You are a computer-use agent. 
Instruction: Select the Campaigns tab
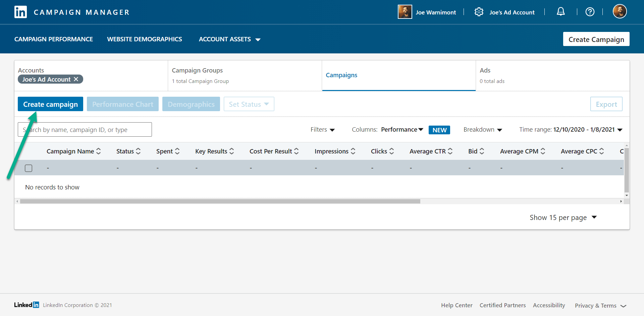pos(399,76)
